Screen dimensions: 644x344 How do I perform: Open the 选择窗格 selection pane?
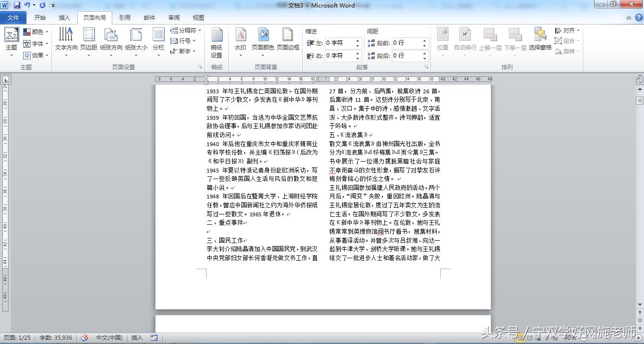[540, 41]
